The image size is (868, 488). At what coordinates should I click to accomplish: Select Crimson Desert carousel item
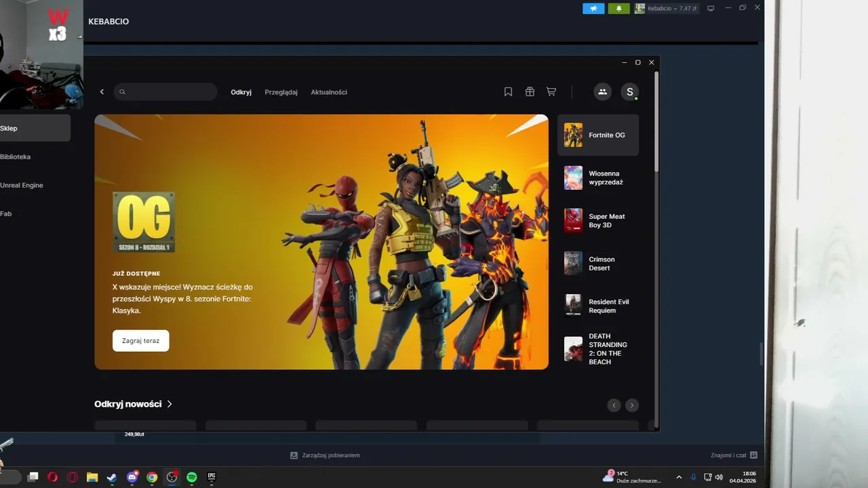point(598,263)
